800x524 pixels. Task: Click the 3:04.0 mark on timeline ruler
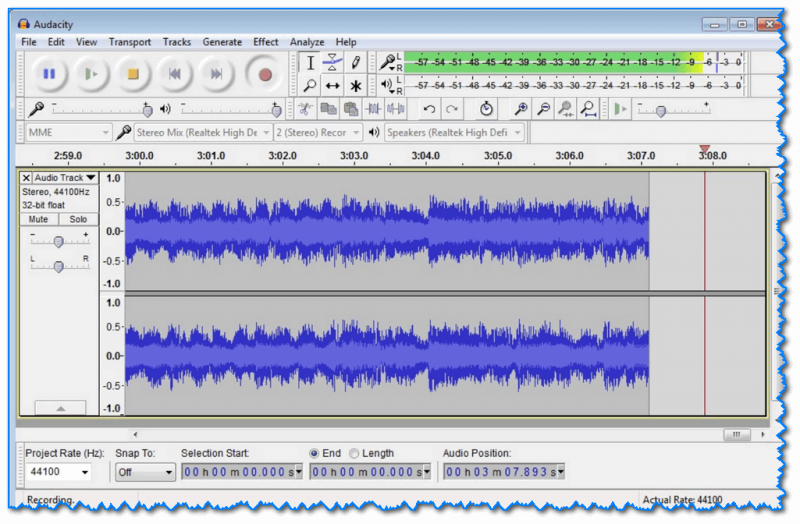pyautogui.click(x=426, y=156)
